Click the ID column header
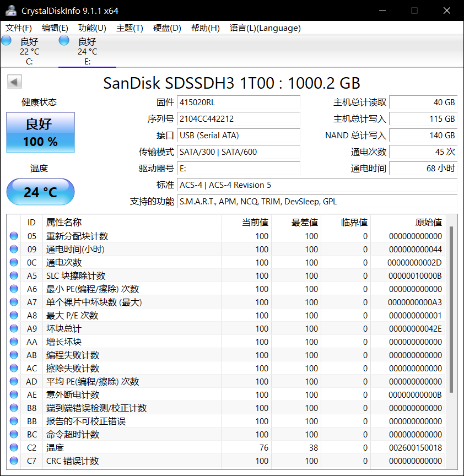This screenshot has width=464, height=476. point(31,222)
